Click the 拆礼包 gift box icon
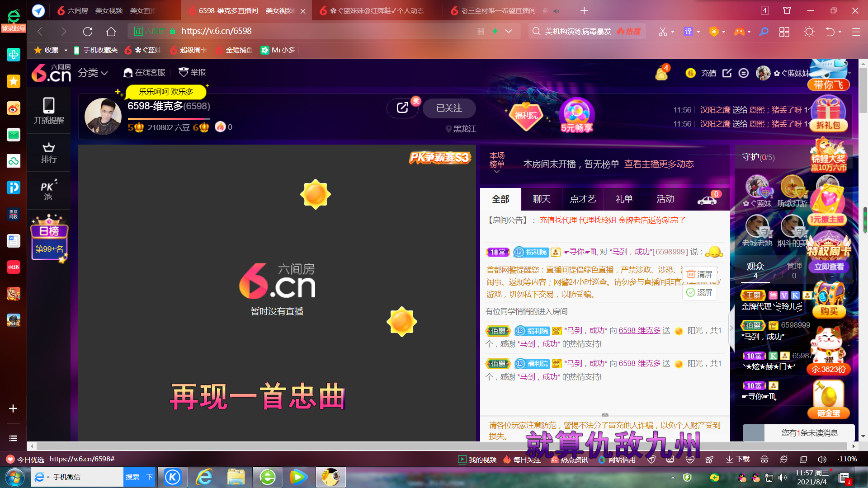868x488 pixels. tap(828, 114)
